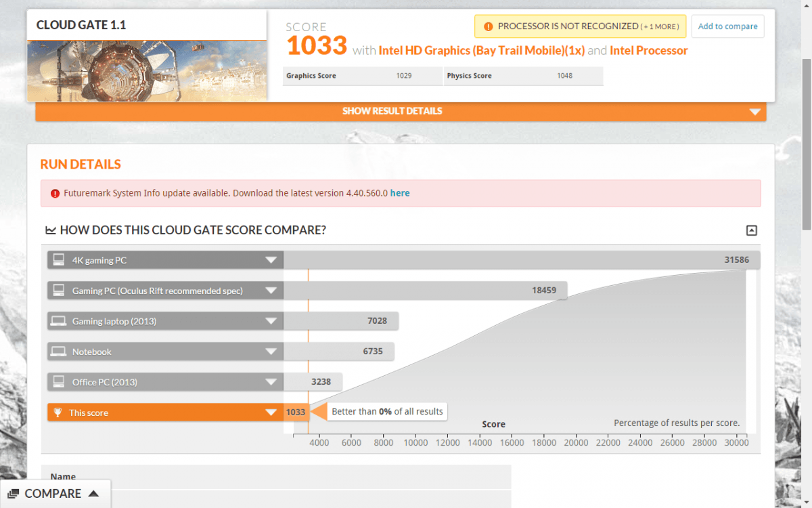Click the 'Better than 0% of all results' tooltip
The image size is (812, 508).
pos(387,412)
